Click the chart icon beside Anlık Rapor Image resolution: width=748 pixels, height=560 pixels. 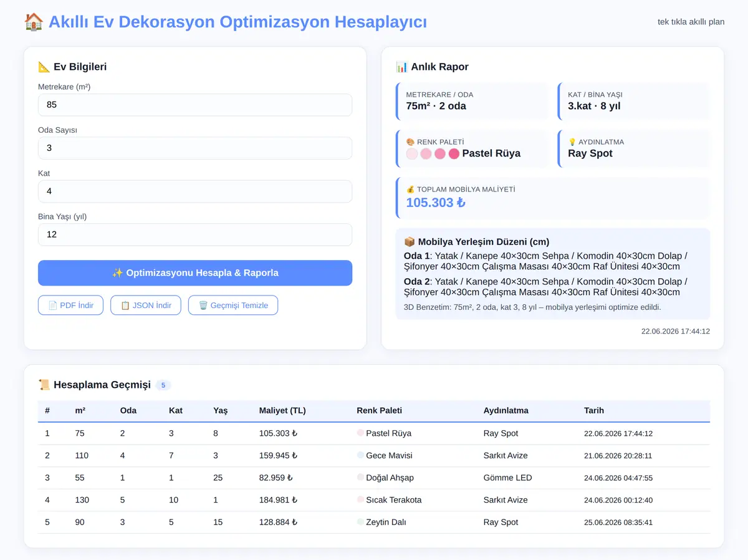pos(402,67)
